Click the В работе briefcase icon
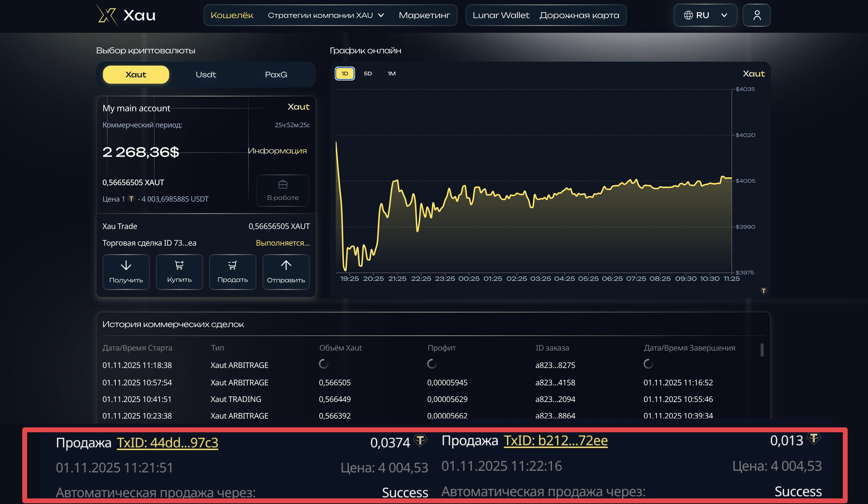Screen dimensions: 868x504 pyautogui.click(x=282, y=185)
